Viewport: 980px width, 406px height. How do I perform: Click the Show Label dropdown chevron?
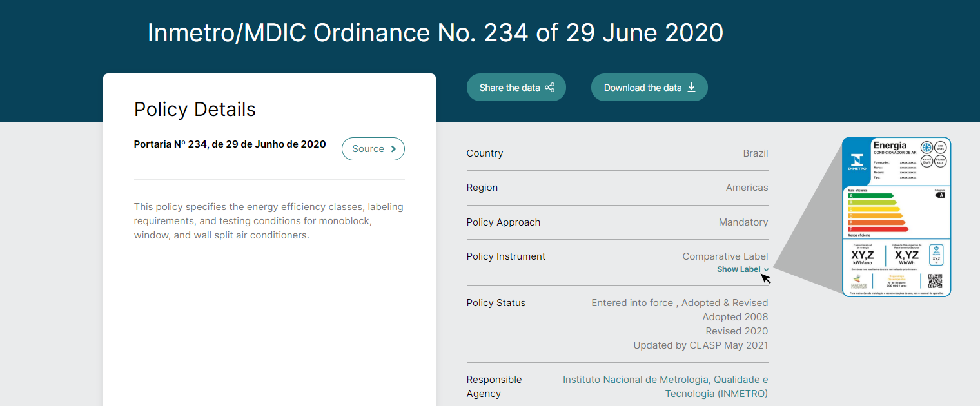click(766, 269)
